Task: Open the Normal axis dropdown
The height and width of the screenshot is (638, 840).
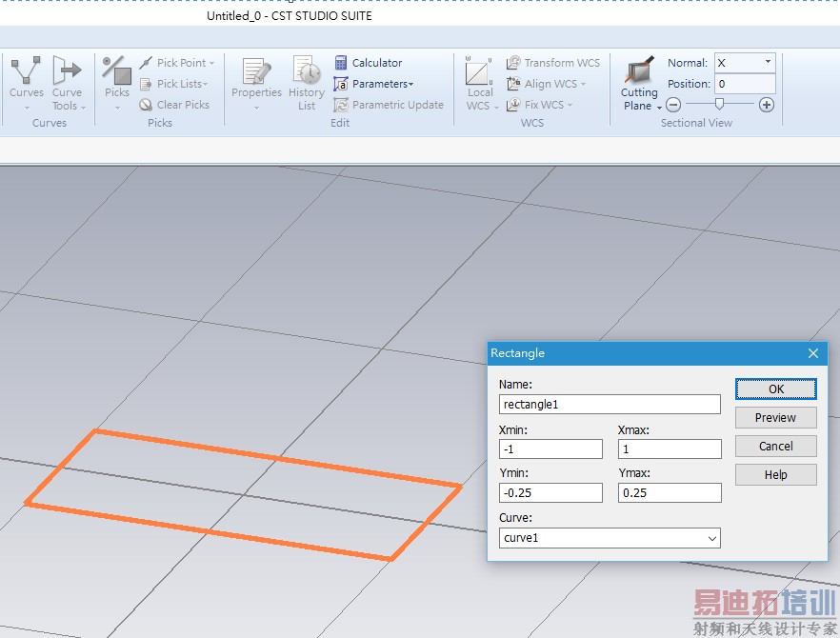Action: click(768, 62)
